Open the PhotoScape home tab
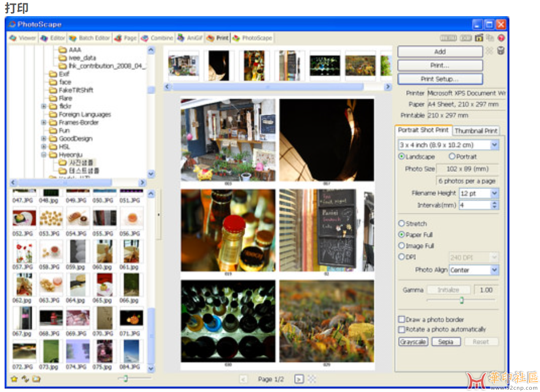 click(x=253, y=38)
